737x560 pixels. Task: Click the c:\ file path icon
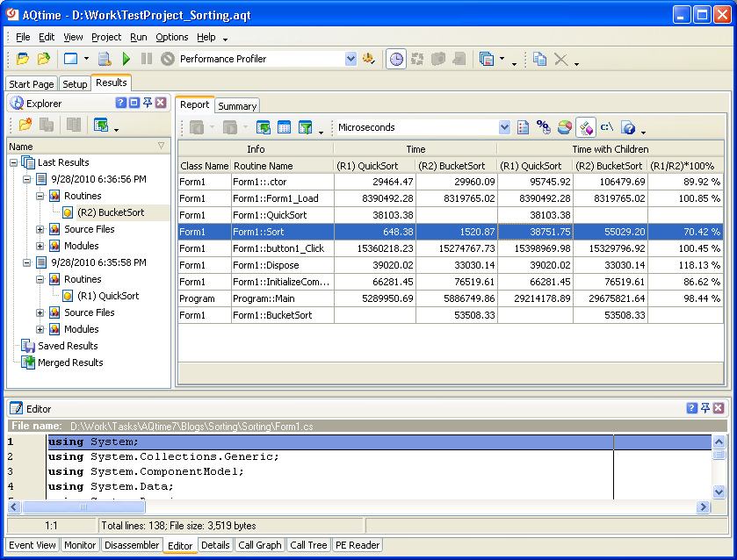[607, 127]
